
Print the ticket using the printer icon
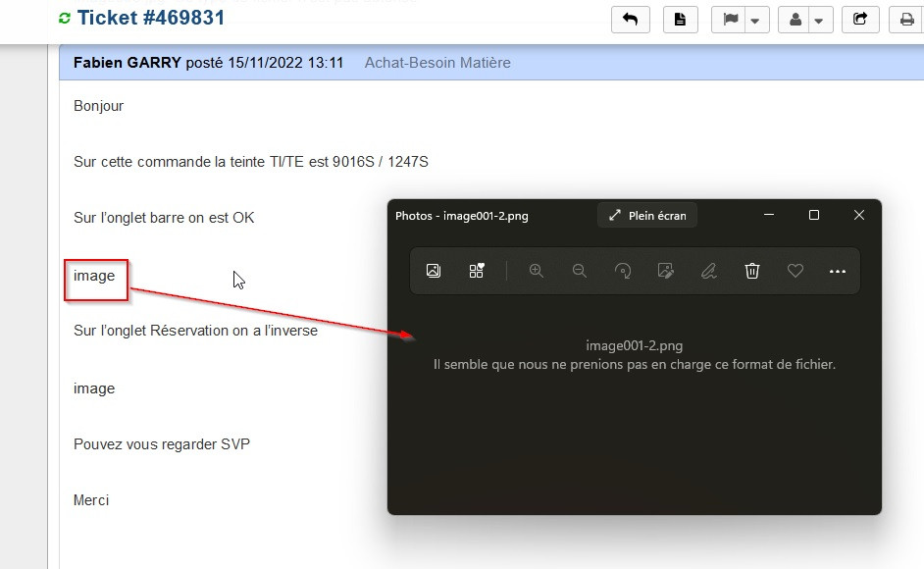click(906, 20)
